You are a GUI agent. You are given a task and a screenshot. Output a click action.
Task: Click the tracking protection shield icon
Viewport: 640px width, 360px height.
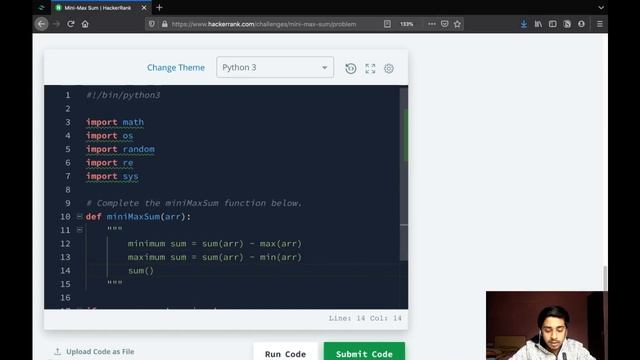click(x=152, y=24)
